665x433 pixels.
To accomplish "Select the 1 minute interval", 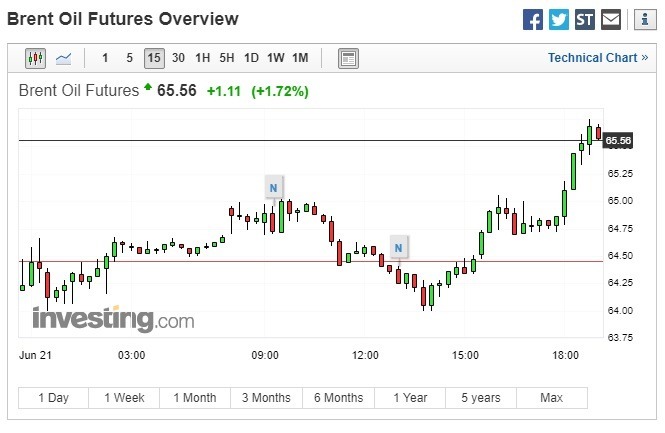I will point(105,58).
